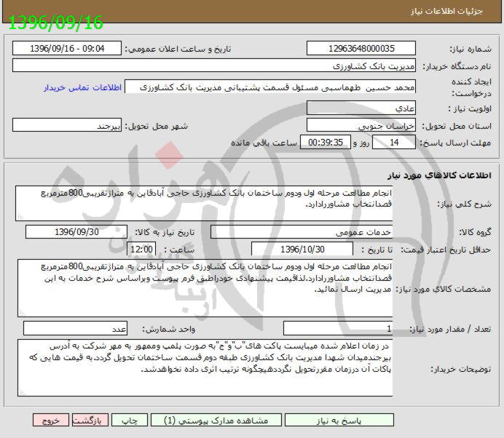Open مشاهده مدارک پیوستی (1) button
Image resolution: width=504 pixels, height=438 pixels.
tap(216, 421)
